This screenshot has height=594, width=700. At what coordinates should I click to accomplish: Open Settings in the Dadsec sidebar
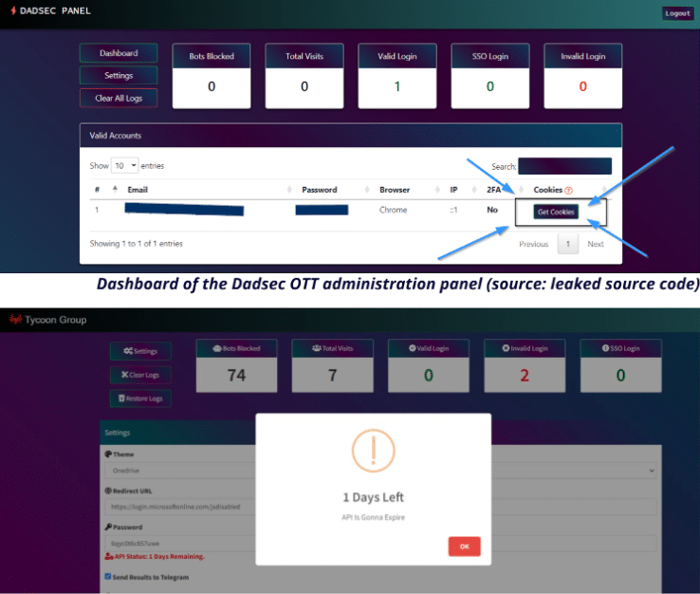(x=119, y=76)
